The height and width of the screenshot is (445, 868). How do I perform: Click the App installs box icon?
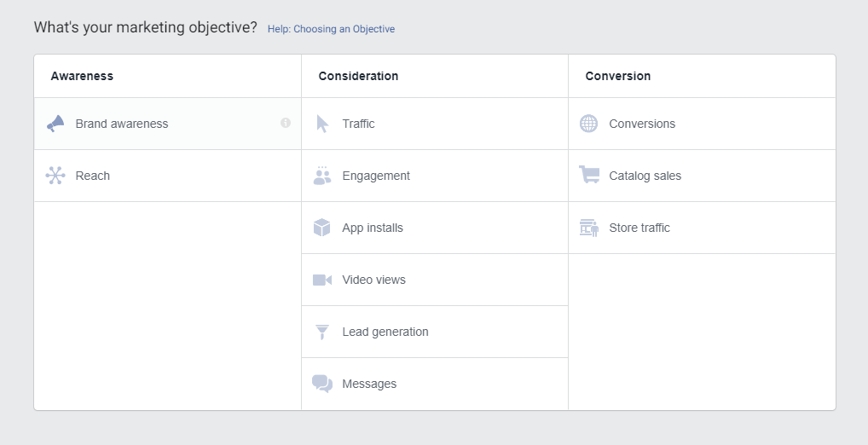322,228
